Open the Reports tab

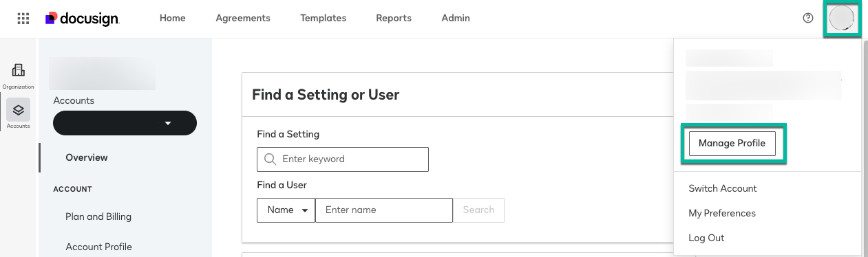[x=394, y=19]
